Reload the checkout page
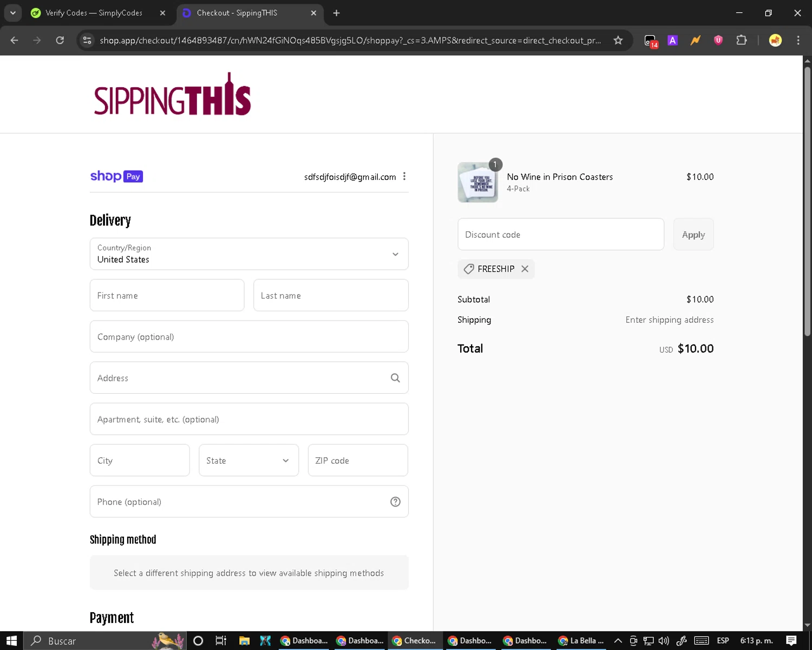The image size is (812, 650). (x=60, y=40)
